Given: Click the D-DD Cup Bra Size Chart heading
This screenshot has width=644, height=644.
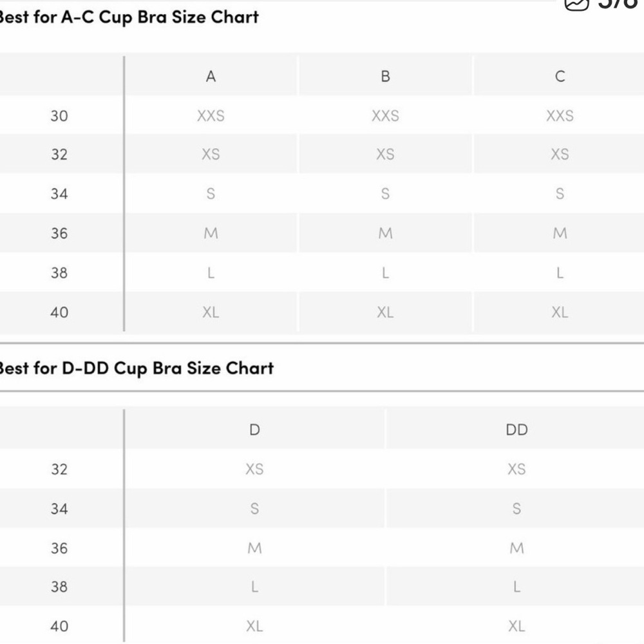Looking at the screenshot, I should 137,368.
